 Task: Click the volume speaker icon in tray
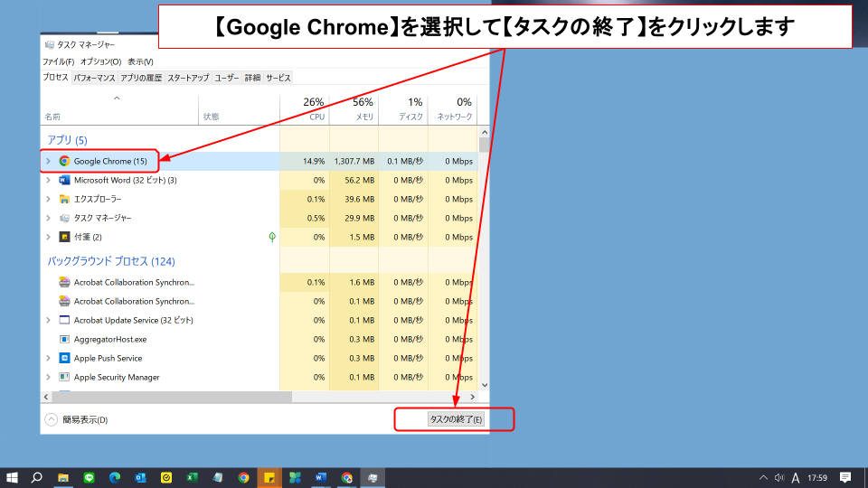778,477
